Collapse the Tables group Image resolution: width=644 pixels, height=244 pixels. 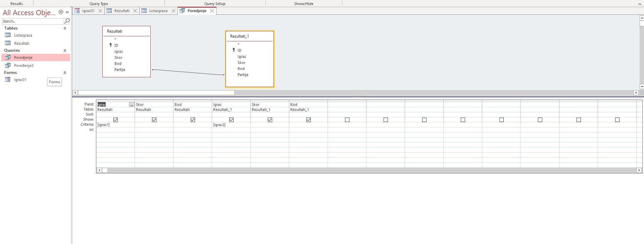(65, 28)
